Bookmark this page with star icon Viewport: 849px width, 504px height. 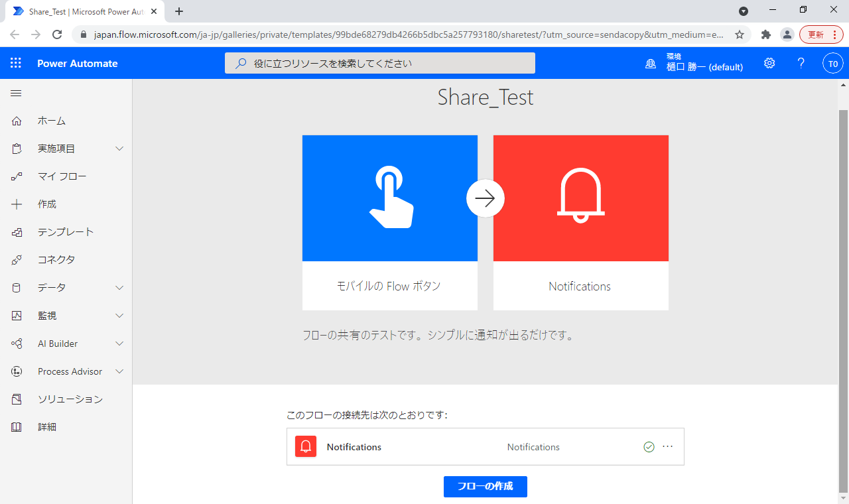[x=740, y=34]
